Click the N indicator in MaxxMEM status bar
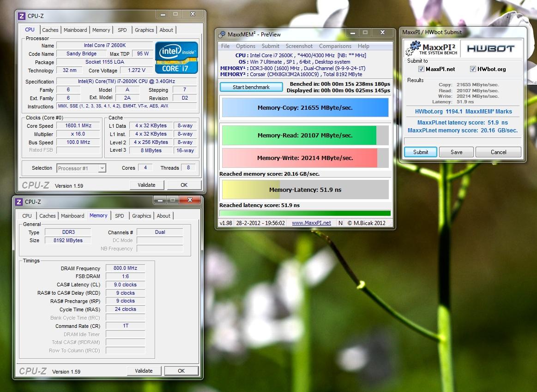537x392 pixels. tap(340, 223)
